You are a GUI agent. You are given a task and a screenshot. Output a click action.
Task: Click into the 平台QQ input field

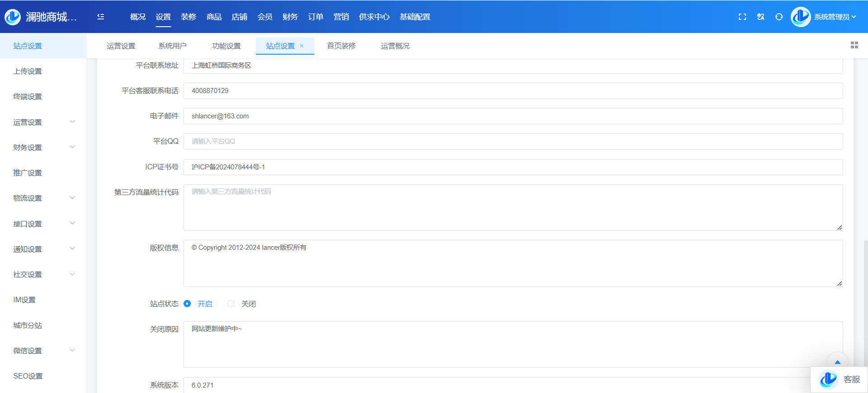tap(513, 141)
